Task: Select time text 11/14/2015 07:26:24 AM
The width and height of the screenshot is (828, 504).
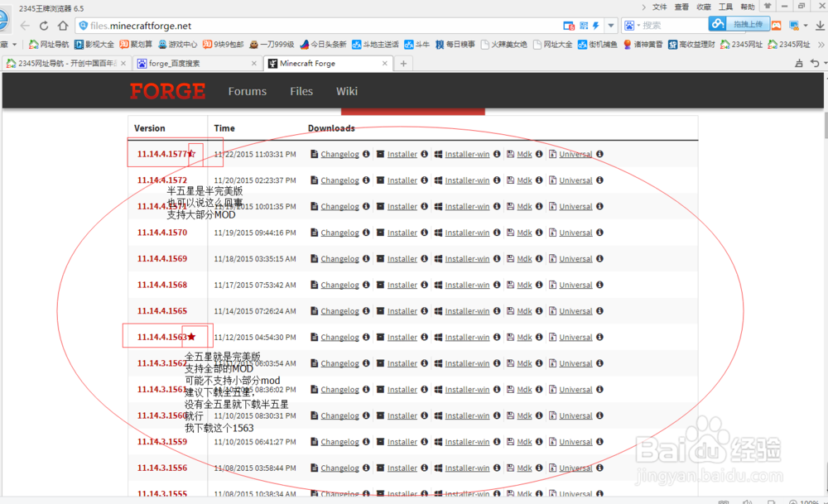Action: [x=254, y=311]
